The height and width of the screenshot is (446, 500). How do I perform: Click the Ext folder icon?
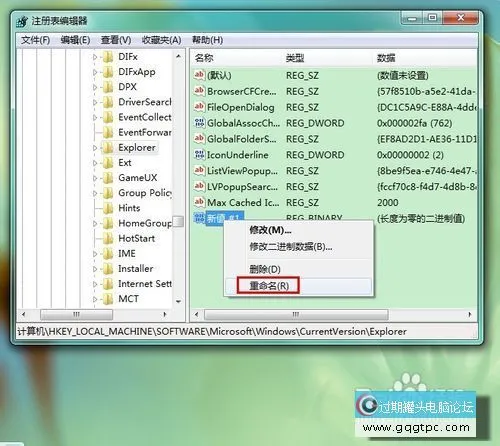(108, 163)
